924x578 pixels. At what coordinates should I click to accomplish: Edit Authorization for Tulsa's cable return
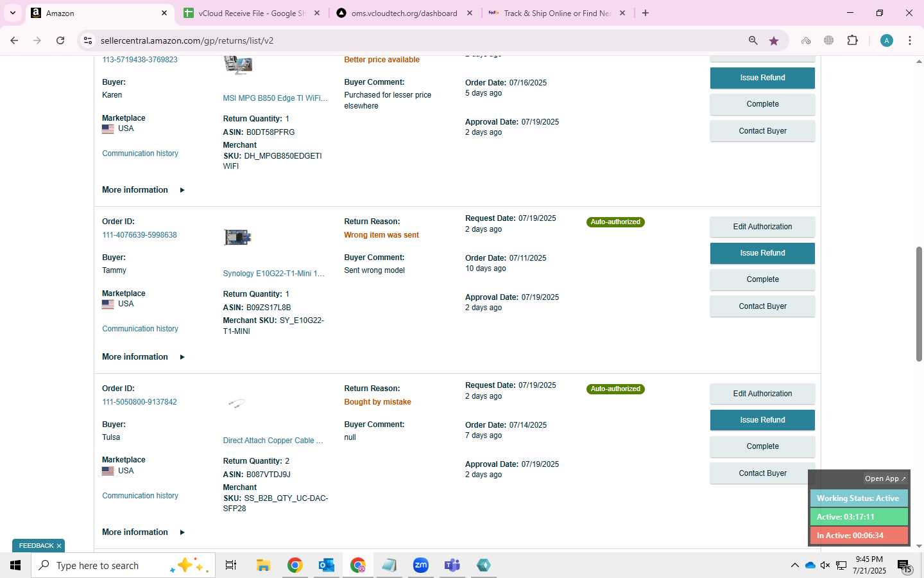[762, 394]
